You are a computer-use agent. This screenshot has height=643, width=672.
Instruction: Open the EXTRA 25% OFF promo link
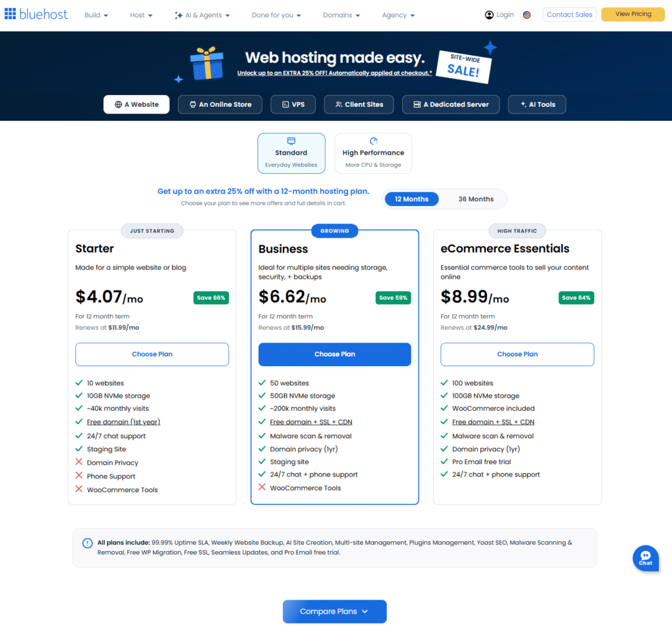335,73
